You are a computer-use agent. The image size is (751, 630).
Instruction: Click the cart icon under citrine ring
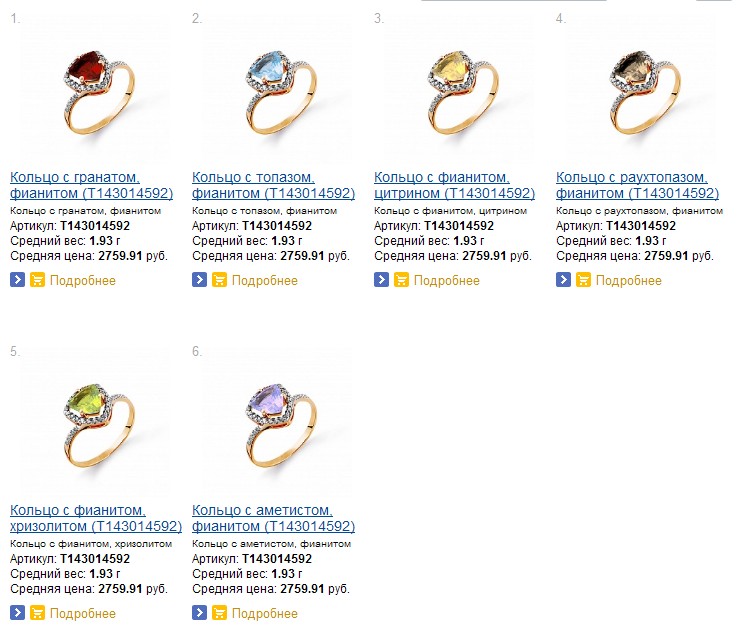401,280
